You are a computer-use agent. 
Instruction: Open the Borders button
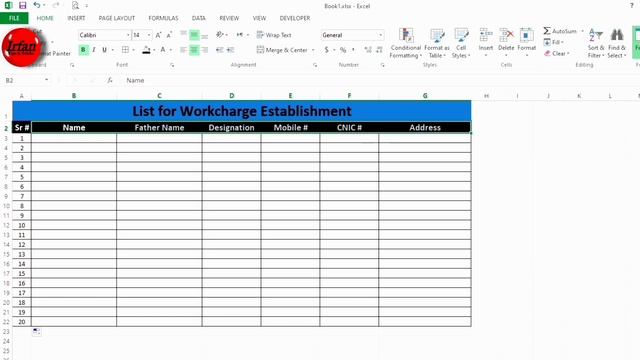125,50
